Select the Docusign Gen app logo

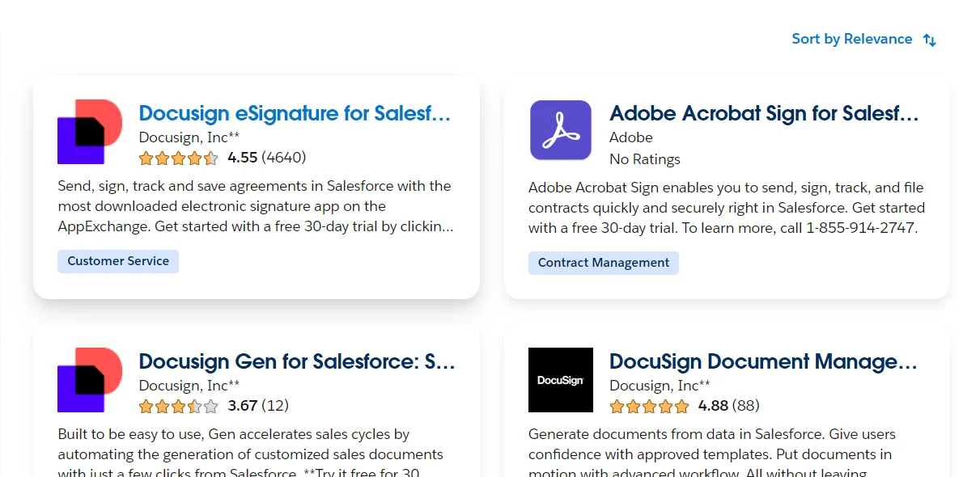pos(89,378)
